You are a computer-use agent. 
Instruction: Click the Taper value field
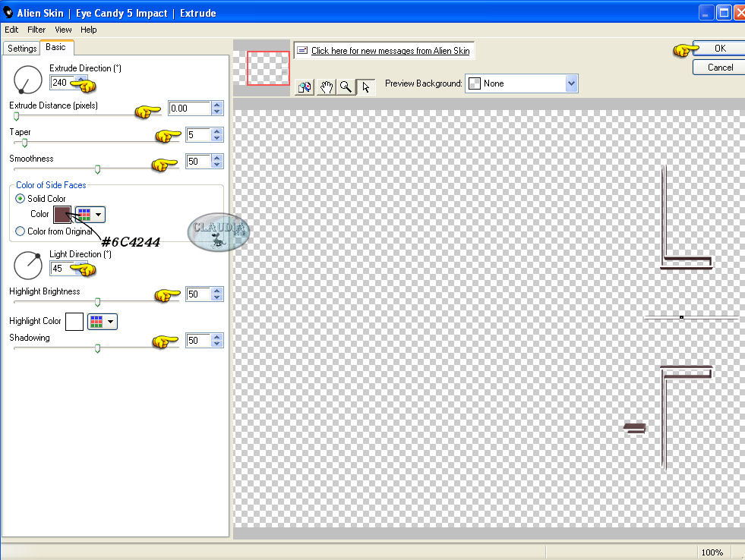click(198, 135)
